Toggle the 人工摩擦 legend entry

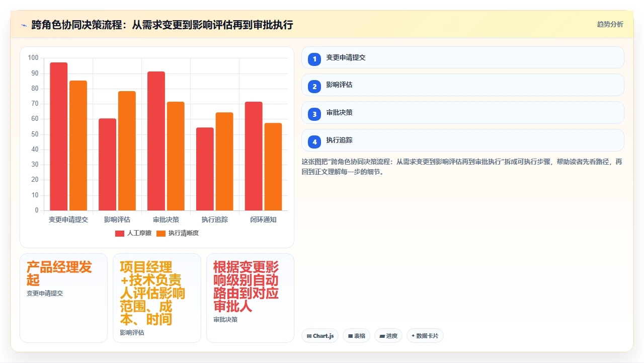133,233
